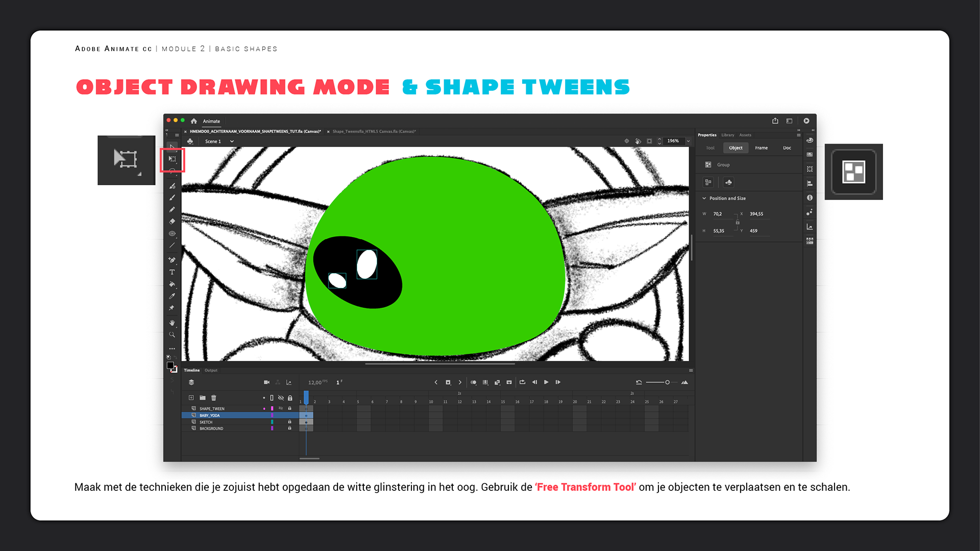Viewport: 980px width, 551px height.
Task: Select the Free Transform tool
Action: point(173,159)
